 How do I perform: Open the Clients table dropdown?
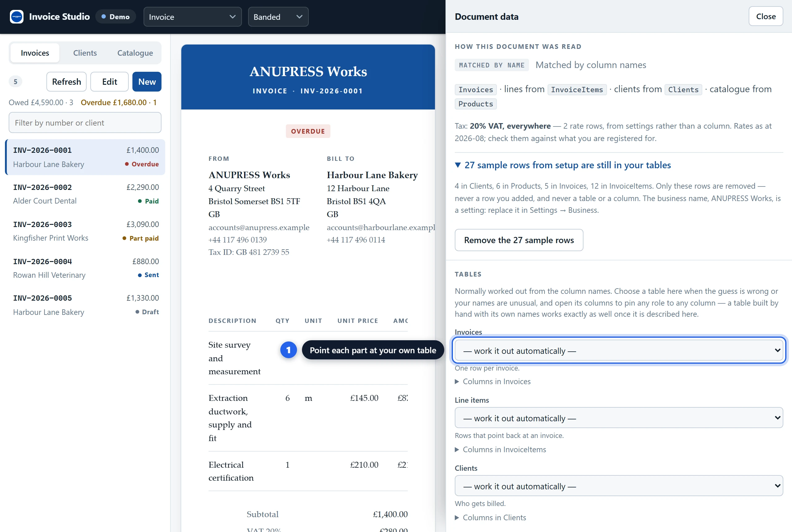(619, 486)
